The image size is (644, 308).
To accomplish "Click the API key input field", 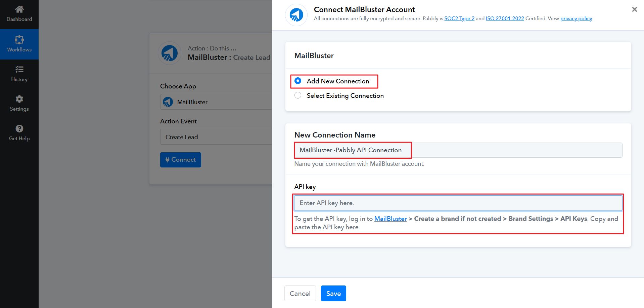I will [458, 203].
